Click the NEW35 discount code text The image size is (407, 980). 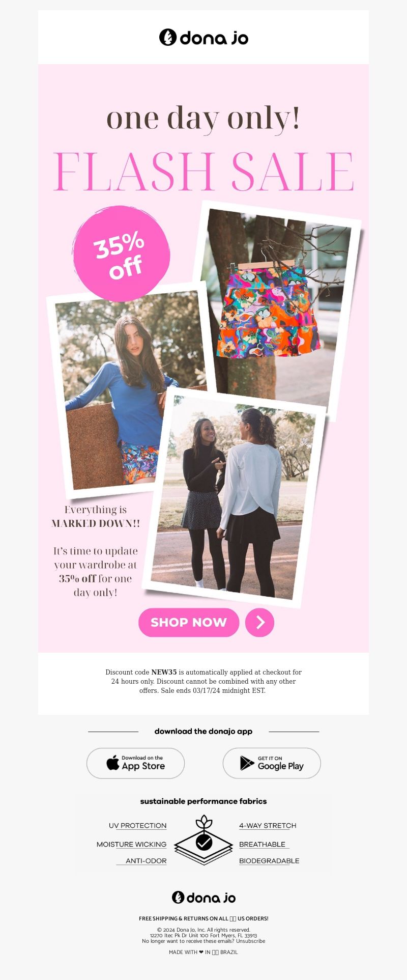(164, 672)
